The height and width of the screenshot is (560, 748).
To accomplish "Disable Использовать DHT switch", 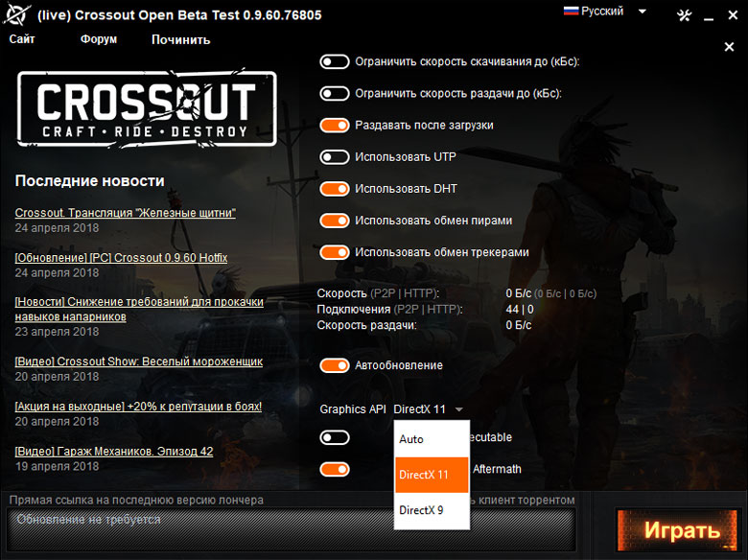I will tap(335, 188).
